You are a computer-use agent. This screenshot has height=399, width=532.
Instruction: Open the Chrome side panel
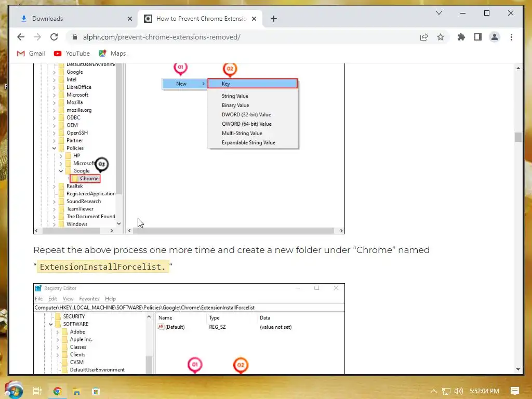[478, 37]
